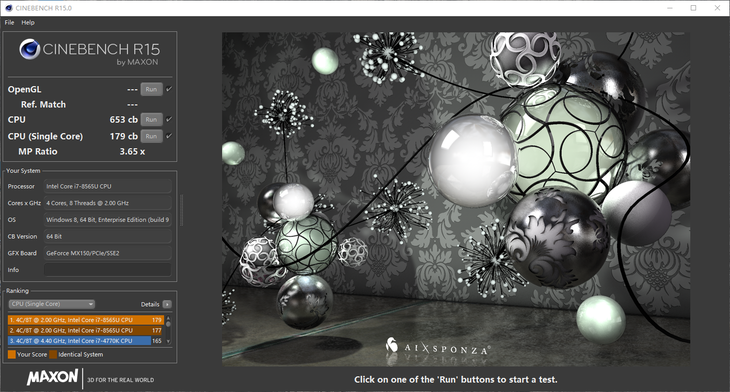730x392 pixels.
Task: Click the orange Your Score legend square
Action: [x=12, y=354]
